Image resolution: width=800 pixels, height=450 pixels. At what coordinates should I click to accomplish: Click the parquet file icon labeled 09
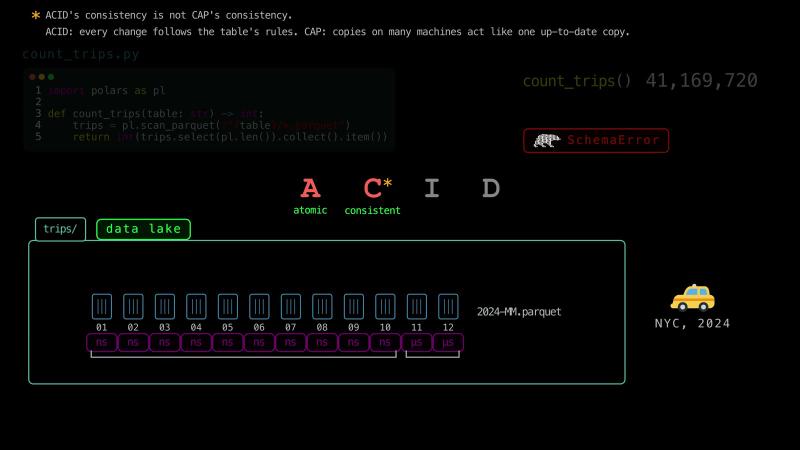point(354,307)
